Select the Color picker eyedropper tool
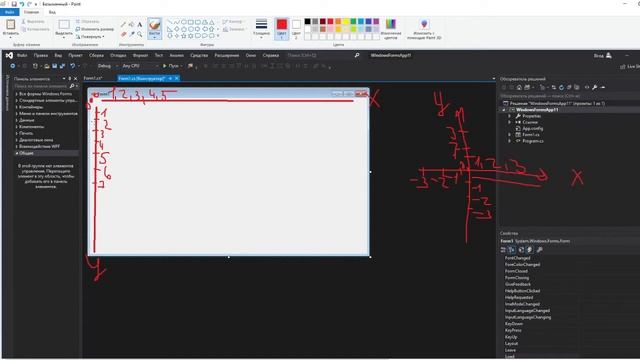 [131, 34]
